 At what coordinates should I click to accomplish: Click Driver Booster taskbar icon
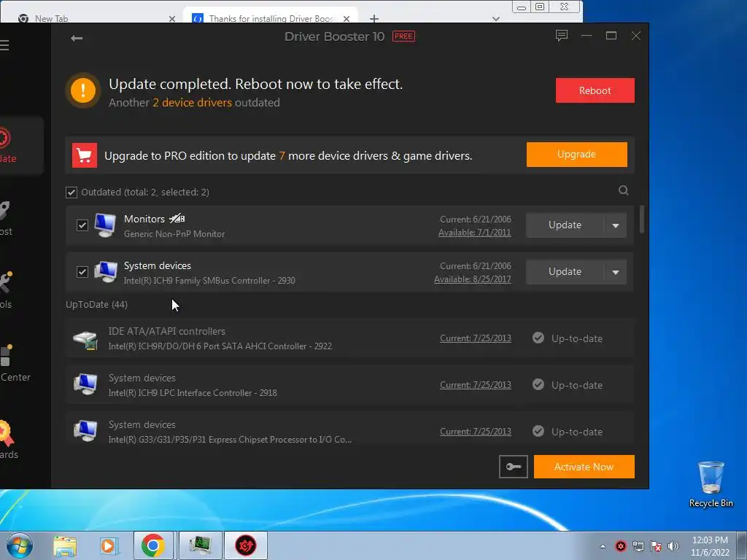pyautogui.click(x=245, y=545)
